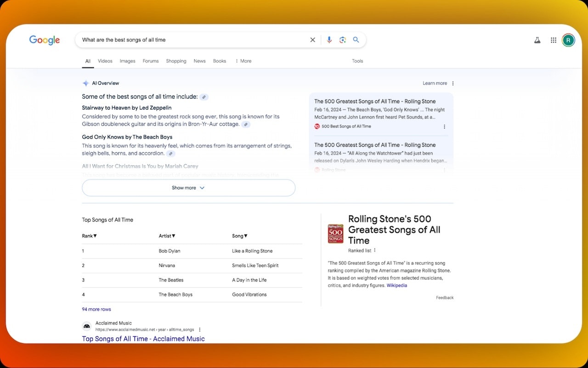
Task: Expand the More search filters menu
Action: tap(243, 61)
